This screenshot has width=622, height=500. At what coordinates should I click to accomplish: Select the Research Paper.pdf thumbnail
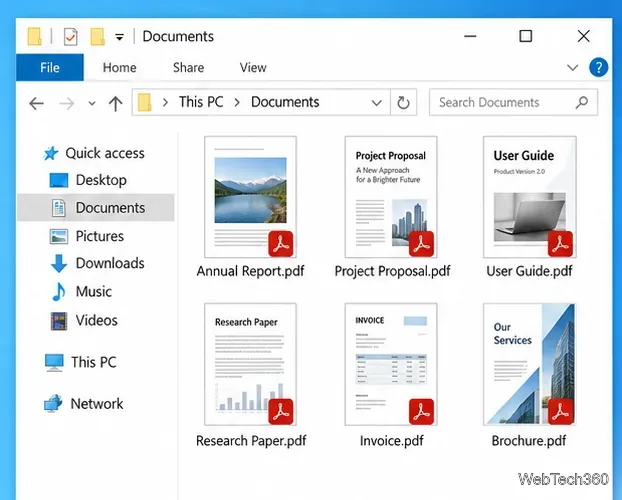coord(250,364)
